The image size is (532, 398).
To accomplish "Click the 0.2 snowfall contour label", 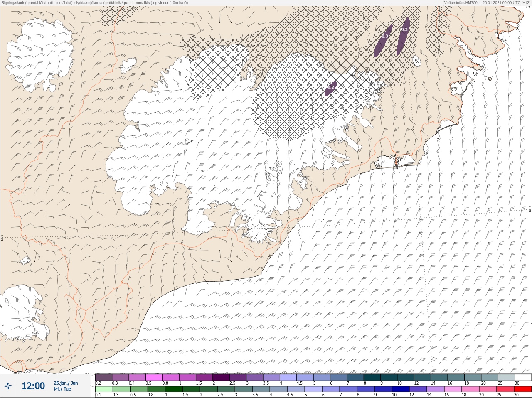I will pyautogui.click(x=331, y=88).
